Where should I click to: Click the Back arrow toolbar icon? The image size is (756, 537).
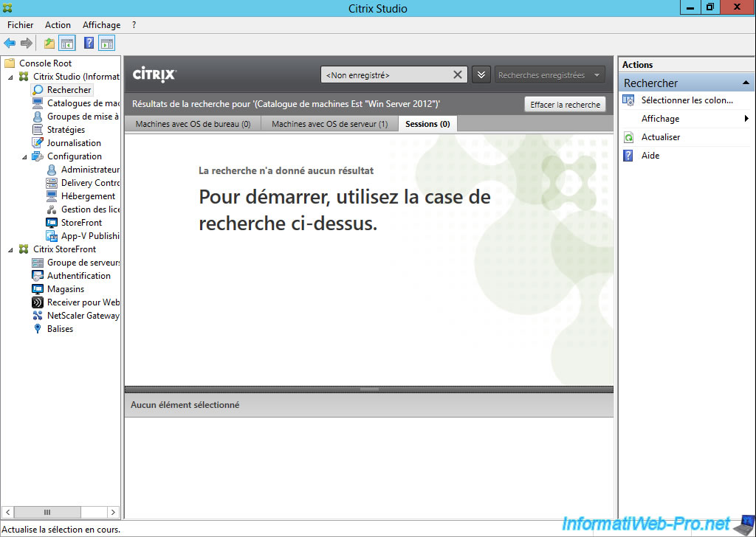10,44
